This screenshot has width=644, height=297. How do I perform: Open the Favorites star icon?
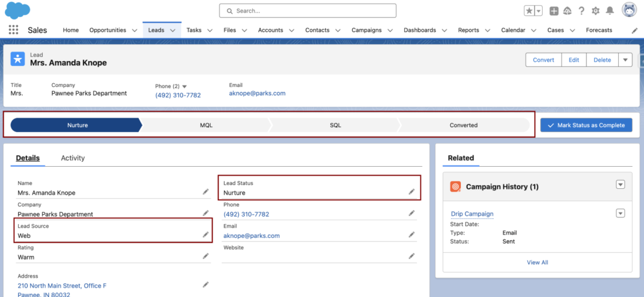pos(530,11)
